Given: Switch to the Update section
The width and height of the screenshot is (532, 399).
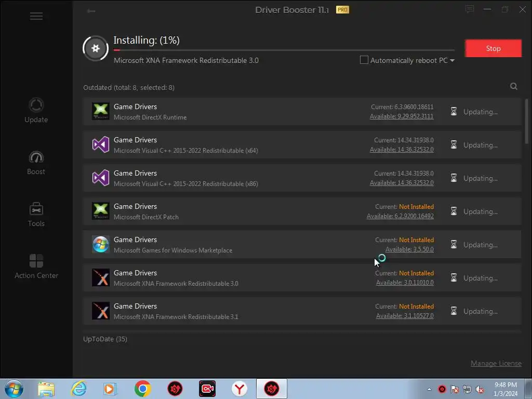Looking at the screenshot, I should 36,111.
